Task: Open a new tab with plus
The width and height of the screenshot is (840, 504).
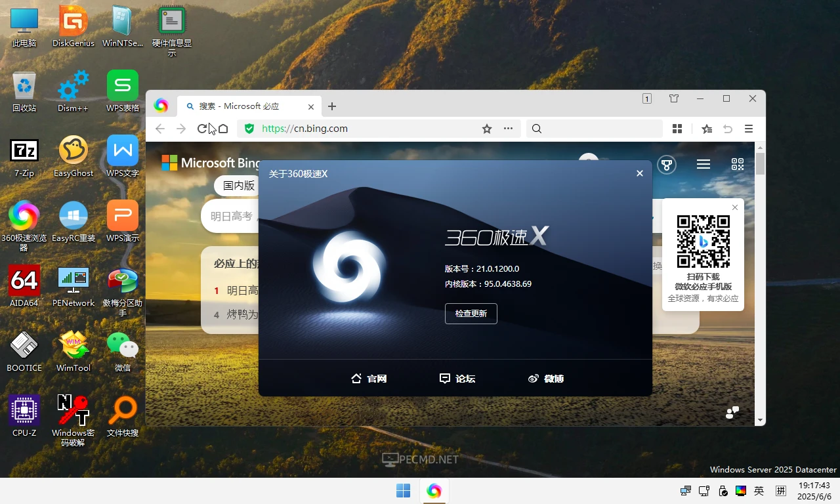Action: (332, 106)
